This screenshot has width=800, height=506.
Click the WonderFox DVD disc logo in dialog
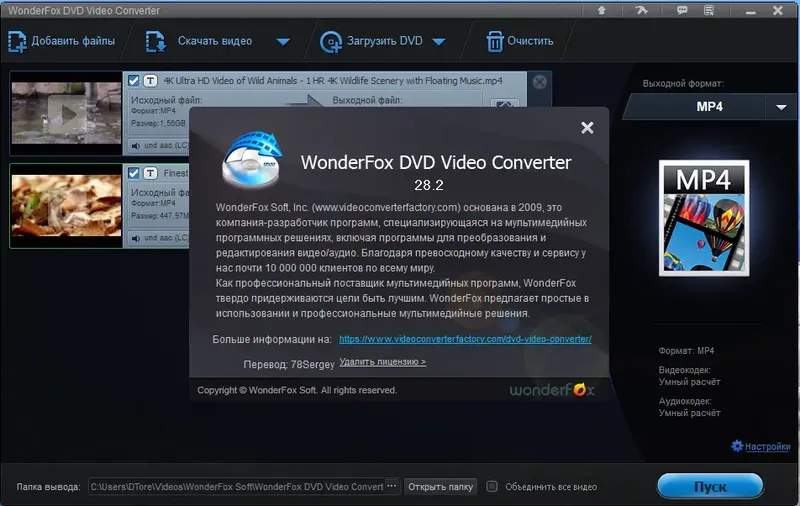(252, 160)
